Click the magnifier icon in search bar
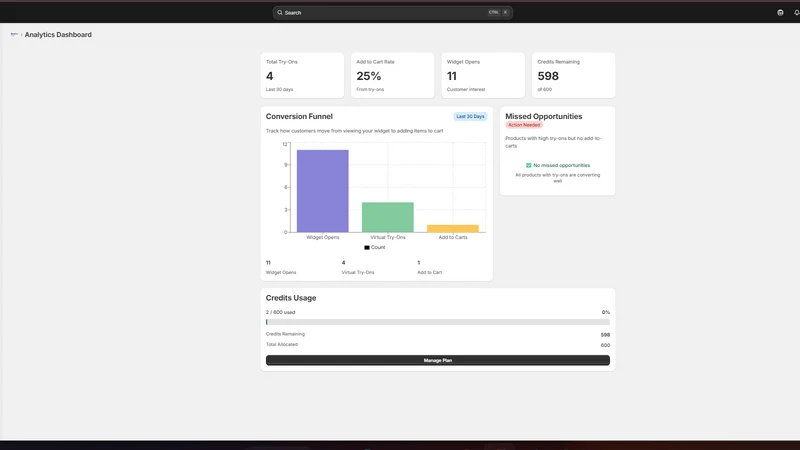 click(280, 12)
